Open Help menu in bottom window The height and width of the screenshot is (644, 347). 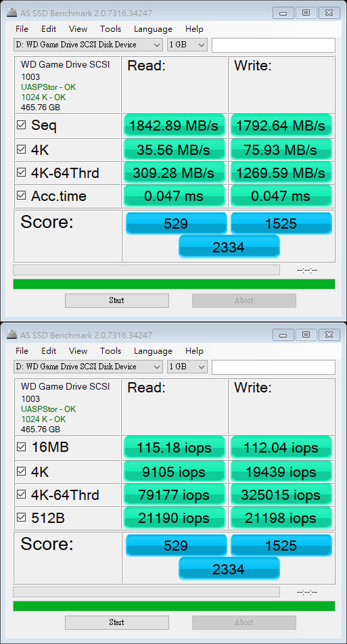[x=194, y=350]
